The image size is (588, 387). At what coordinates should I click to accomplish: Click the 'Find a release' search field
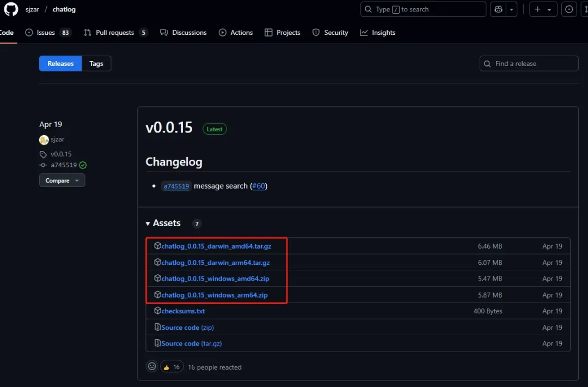coord(529,63)
